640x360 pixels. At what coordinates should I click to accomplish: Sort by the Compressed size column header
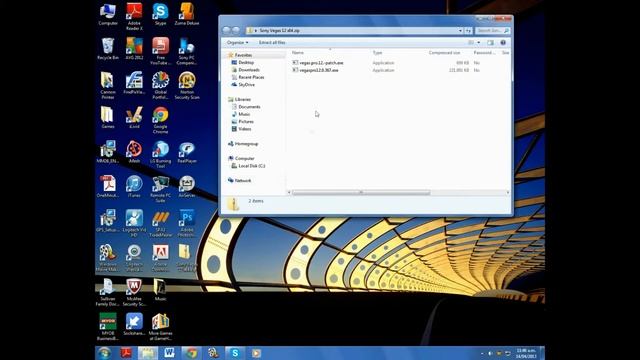(x=444, y=53)
